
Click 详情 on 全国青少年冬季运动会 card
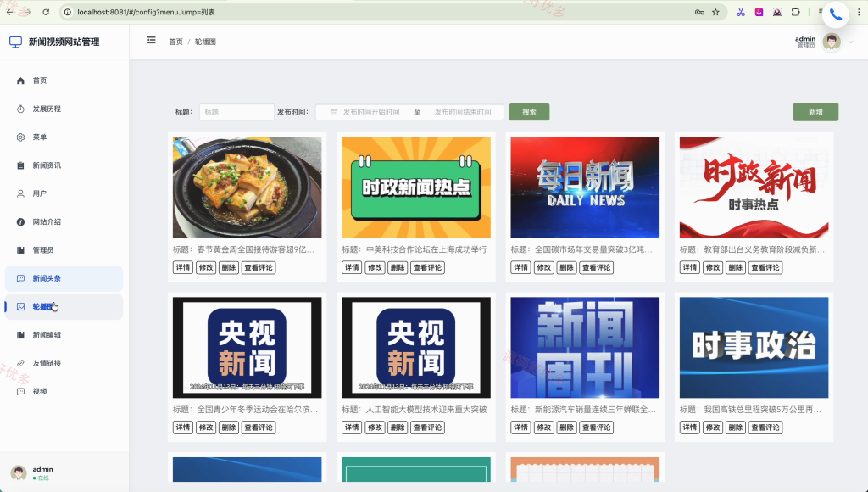[x=183, y=428]
